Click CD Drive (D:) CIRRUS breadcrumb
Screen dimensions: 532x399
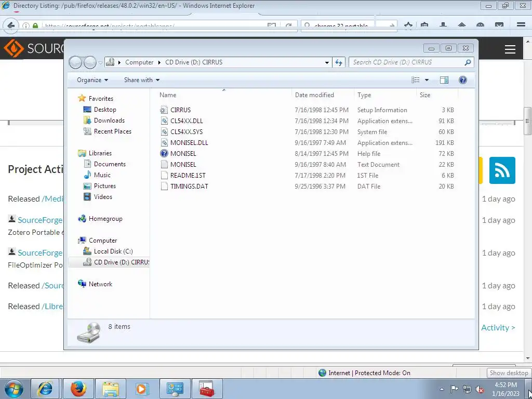(x=194, y=62)
